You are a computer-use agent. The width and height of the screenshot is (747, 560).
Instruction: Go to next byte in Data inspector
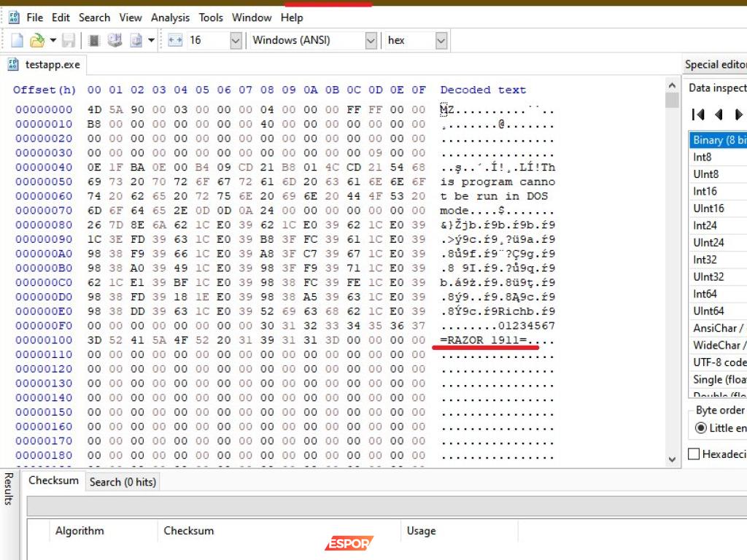738,114
